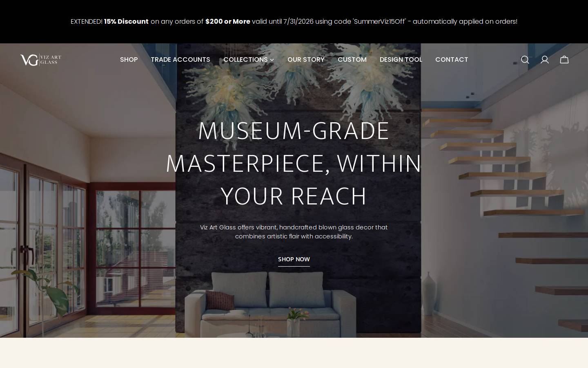Open the Shop menu item
588x368 pixels.
point(129,60)
